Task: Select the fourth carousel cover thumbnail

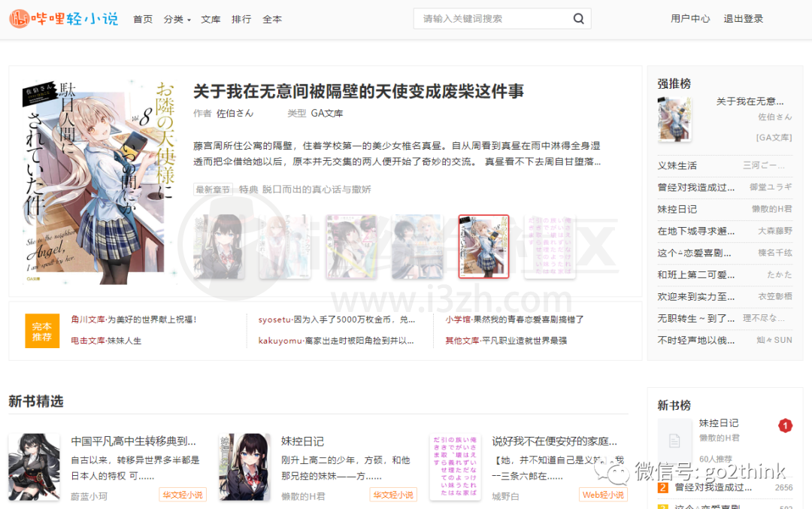Action: (417, 247)
